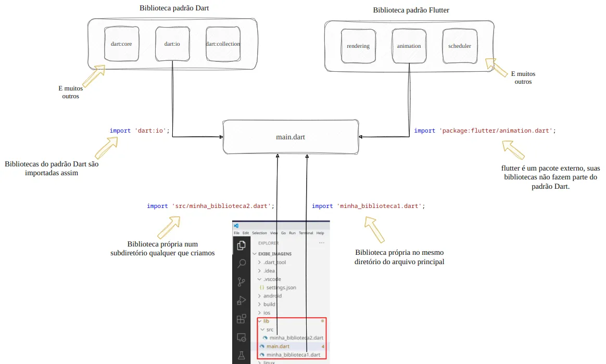The height and width of the screenshot is (364, 606).
Task: Open the Search view magnifier icon
Action: (242, 264)
